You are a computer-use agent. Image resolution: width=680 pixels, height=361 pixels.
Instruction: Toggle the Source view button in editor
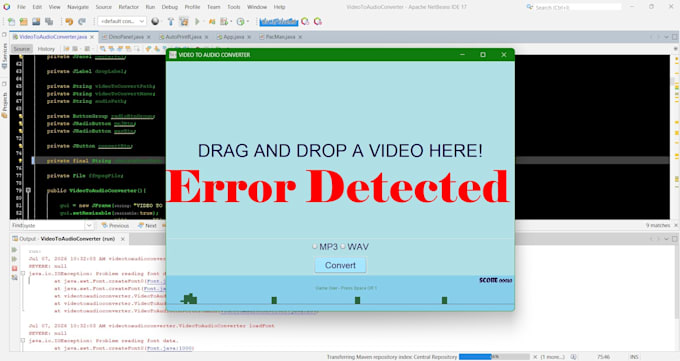pos(21,49)
